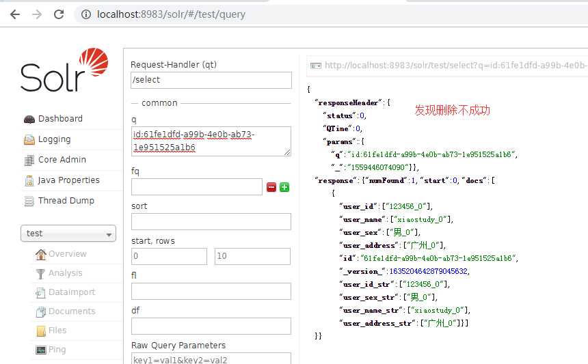Click the "user_name_str" line
Image resolution: width=588 pixels, height=364 pixels.
(405, 310)
